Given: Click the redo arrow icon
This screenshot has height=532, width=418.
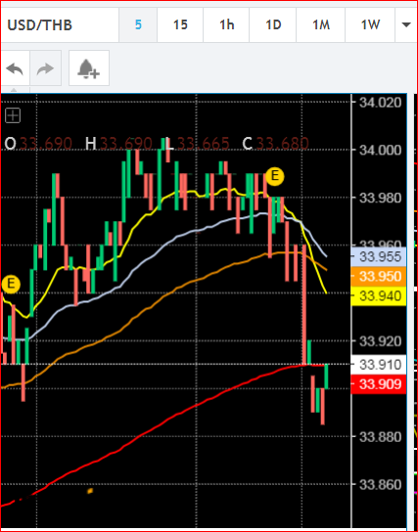Looking at the screenshot, I should tap(45, 68).
